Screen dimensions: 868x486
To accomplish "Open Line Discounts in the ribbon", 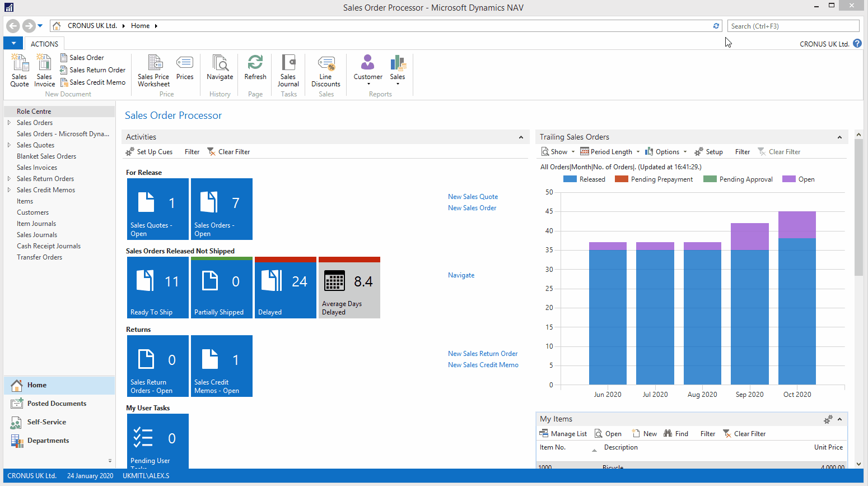I will pos(326,71).
